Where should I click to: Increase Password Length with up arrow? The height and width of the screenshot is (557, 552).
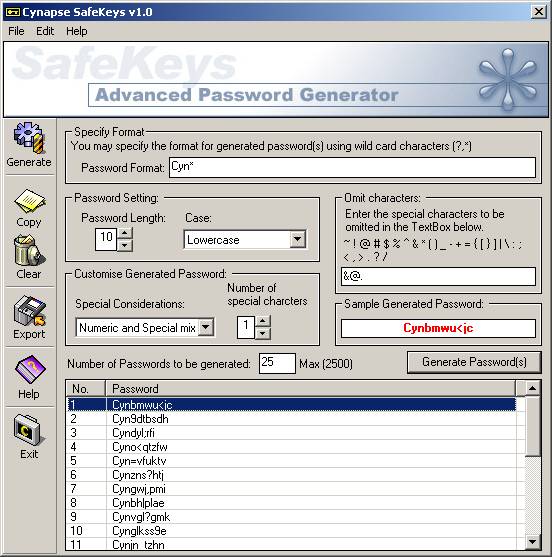[x=125, y=233]
